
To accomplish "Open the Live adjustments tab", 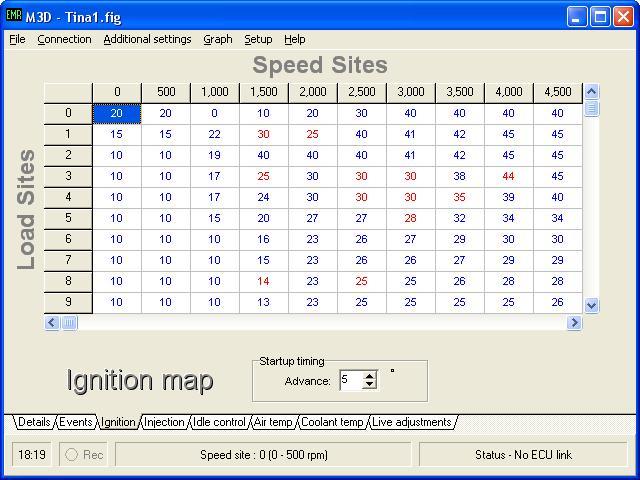I will tap(411, 423).
